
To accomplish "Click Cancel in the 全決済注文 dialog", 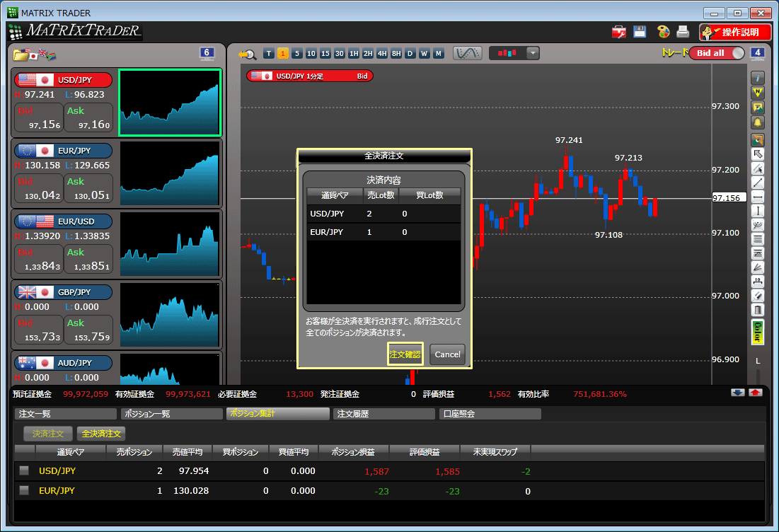I will [x=447, y=354].
